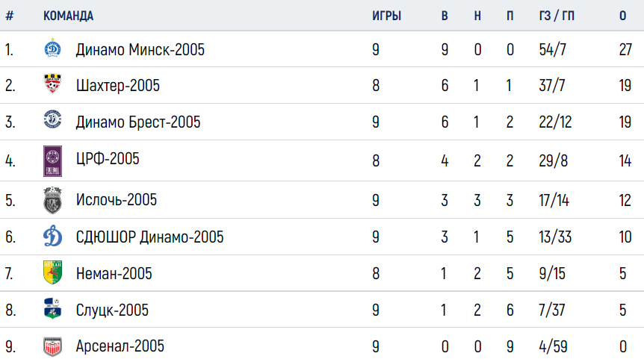Click the Динамо Минск-2005 club logo
This screenshot has width=644, height=362.
tap(52, 48)
